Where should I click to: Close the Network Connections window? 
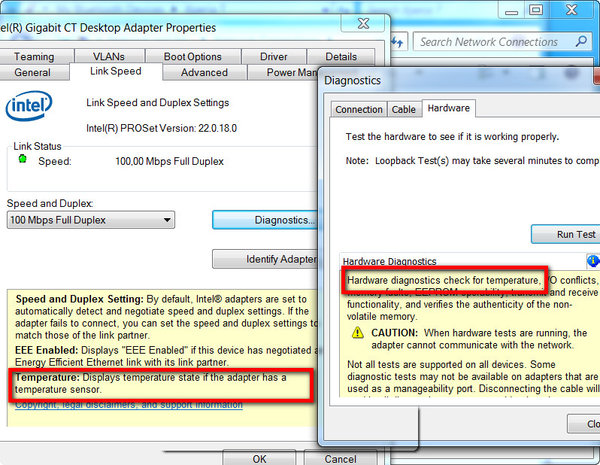pyautogui.click(x=572, y=10)
